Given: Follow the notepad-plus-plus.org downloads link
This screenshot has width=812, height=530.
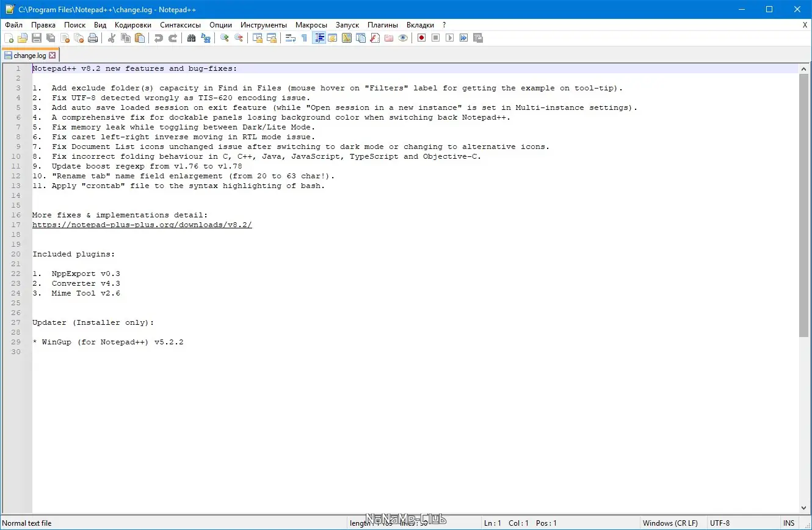Looking at the screenshot, I should point(142,225).
